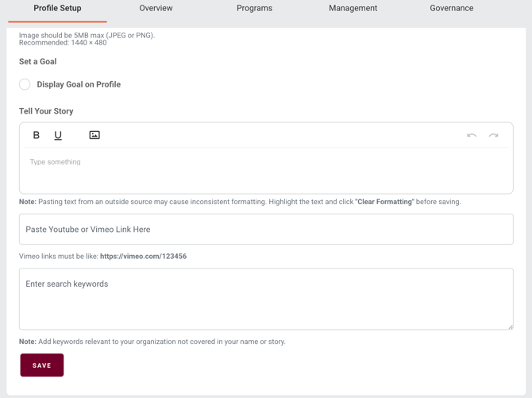Enable the Display Goal on Profile option

[25, 84]
